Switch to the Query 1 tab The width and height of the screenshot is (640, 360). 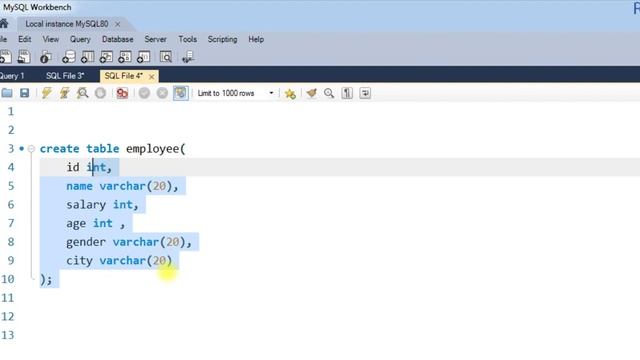12,76
